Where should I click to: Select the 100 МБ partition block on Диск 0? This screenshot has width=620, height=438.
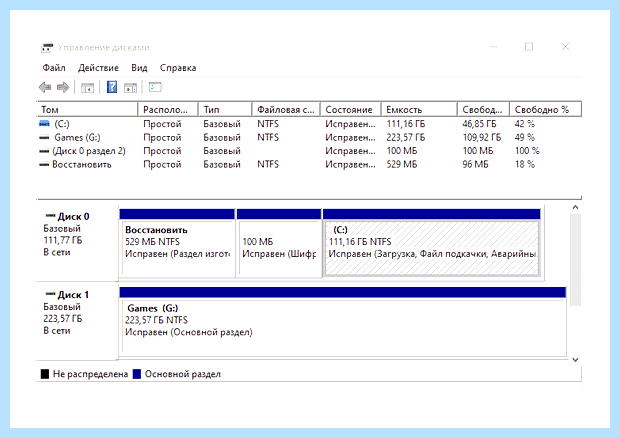point(279,243)
